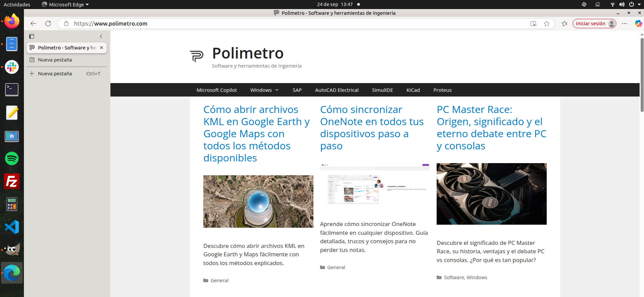The width and height of the screenshot is (644, 297).
Task: Add a new tab with plus button
Action: [x=32, y=74]
